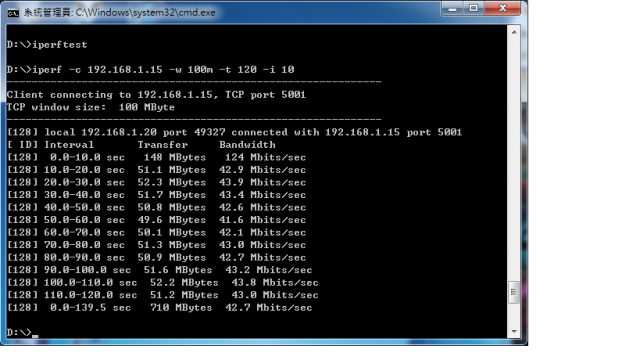The width and height of the screenshot is (640, 360).
Task: Click the '124 Mbits/sec' bandwidth value
Action: click(265, 158)
